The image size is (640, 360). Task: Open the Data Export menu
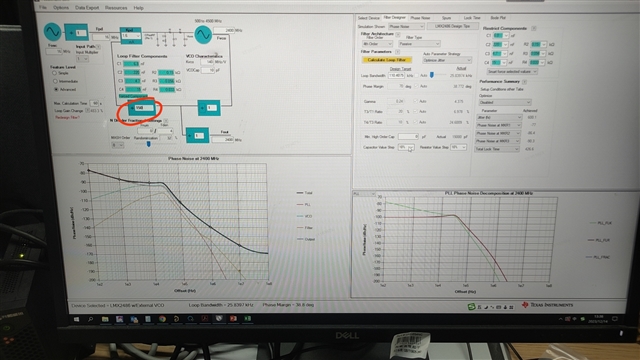87,8
